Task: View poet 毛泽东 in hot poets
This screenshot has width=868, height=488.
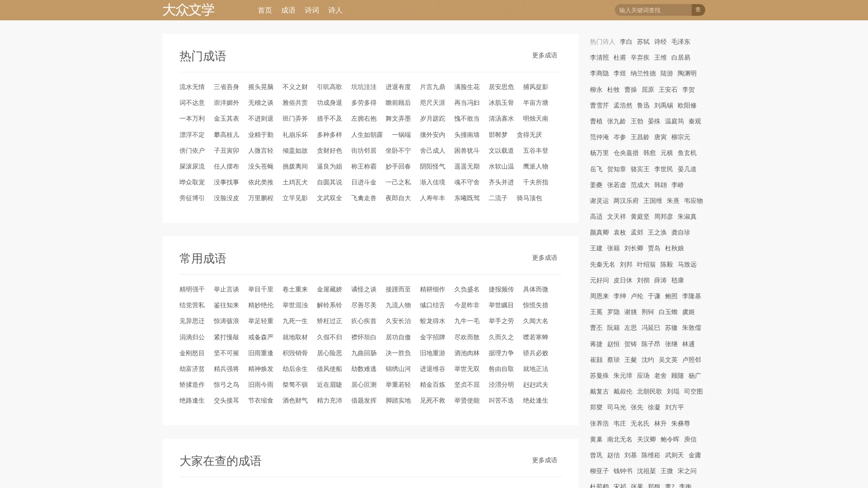Action: (680, 42)
